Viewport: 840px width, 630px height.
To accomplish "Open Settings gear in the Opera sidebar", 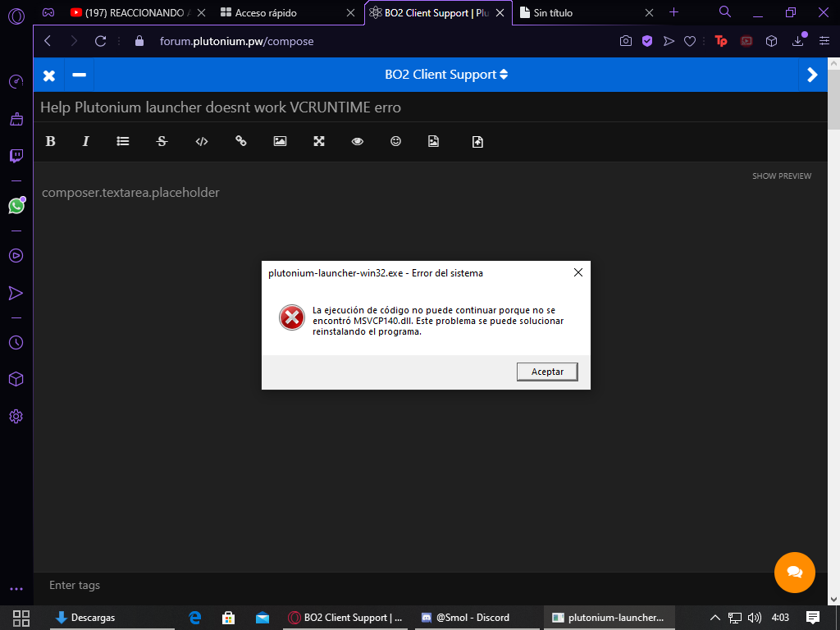I will click(16, 416).
